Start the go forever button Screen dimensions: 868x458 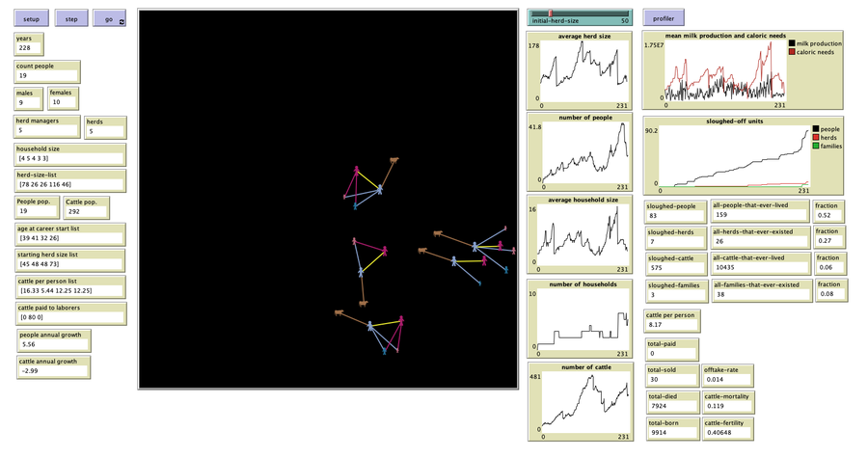coord(109,18)
